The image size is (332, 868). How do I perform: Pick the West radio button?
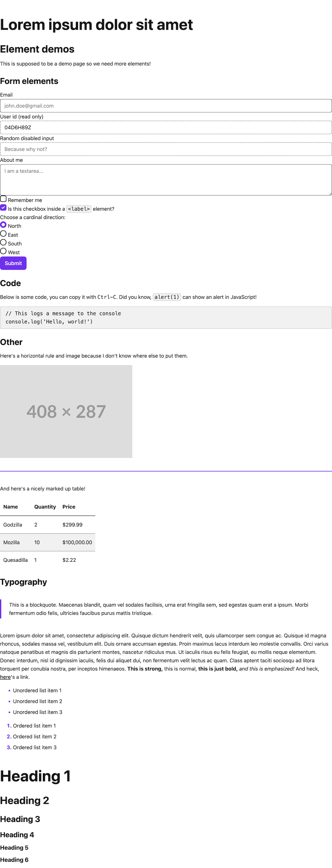pyautogui.click(x=3, y=251)
